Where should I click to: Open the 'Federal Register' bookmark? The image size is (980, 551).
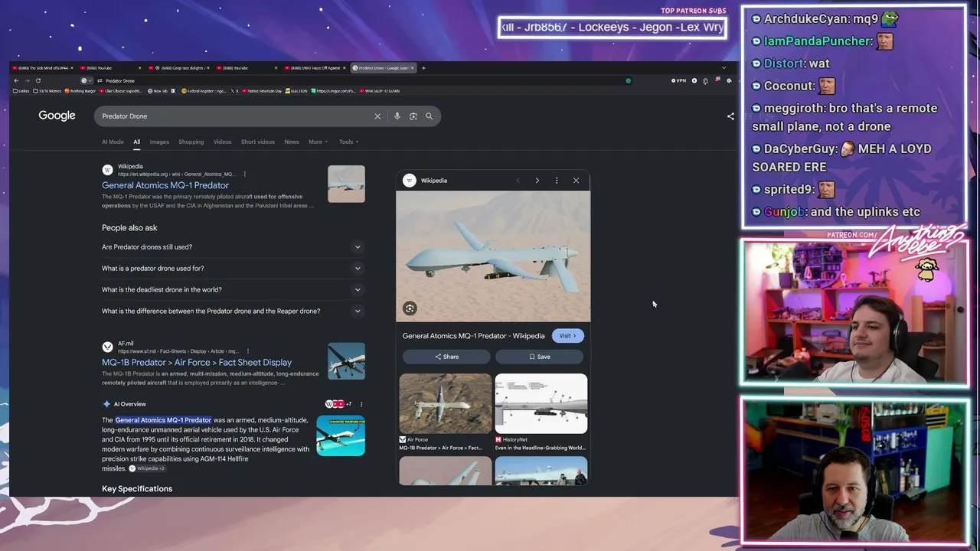click(204, 91)
